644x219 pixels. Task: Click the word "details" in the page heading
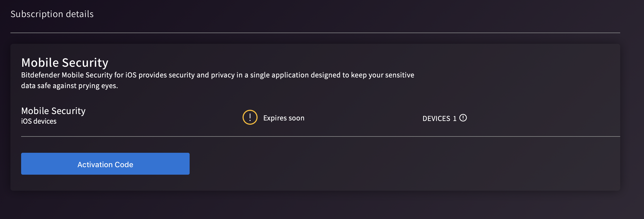79,14
